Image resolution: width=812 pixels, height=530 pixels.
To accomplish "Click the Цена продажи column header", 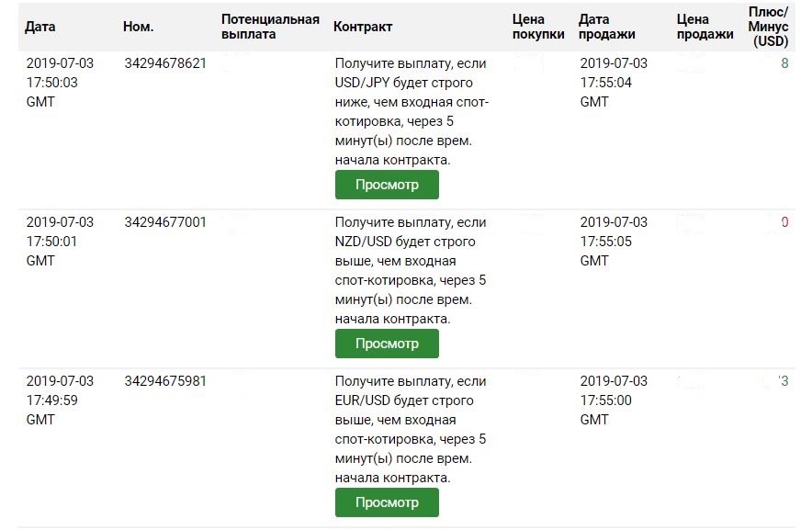I will pyautogui.click(x=705, y=27).
